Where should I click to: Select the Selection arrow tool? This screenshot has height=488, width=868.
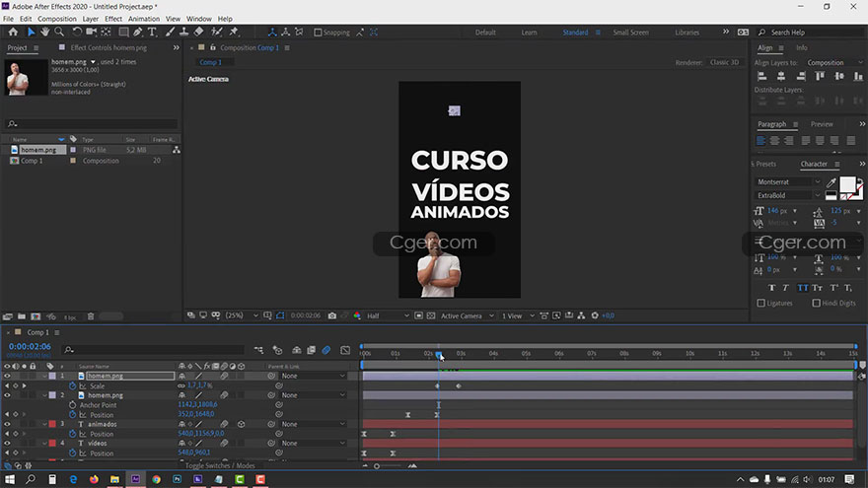click(31, 33)
